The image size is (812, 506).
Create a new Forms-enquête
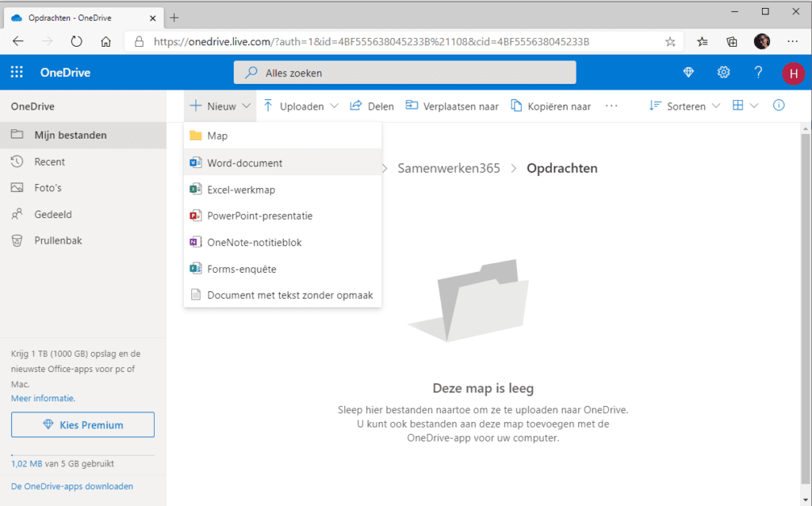(x=283, y=269)
